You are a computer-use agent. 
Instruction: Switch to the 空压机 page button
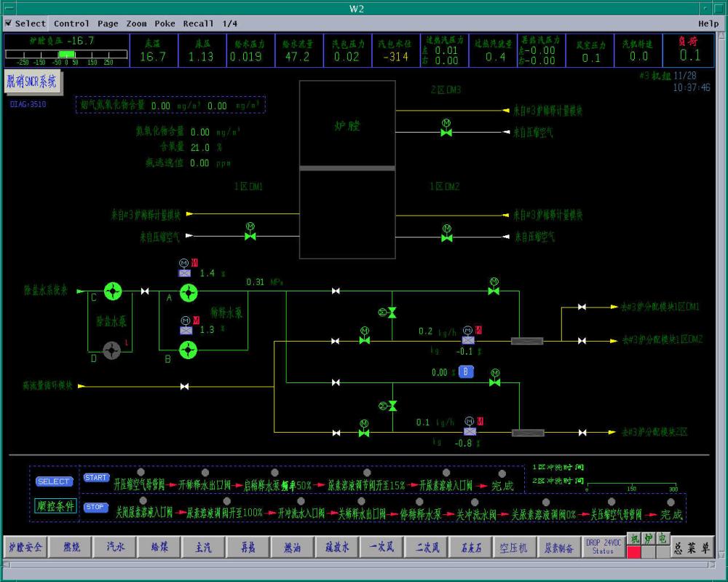(x=513, y=548)
